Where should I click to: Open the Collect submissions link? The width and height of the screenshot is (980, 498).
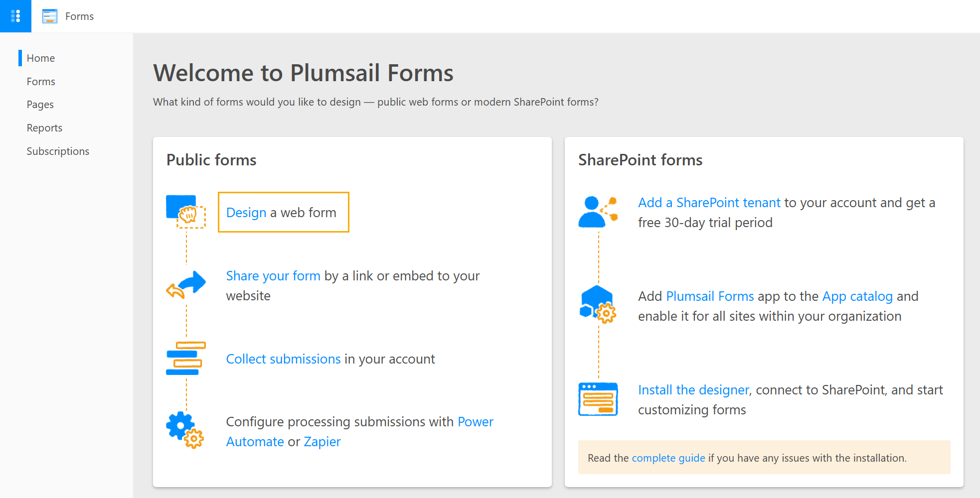point(283,359)
